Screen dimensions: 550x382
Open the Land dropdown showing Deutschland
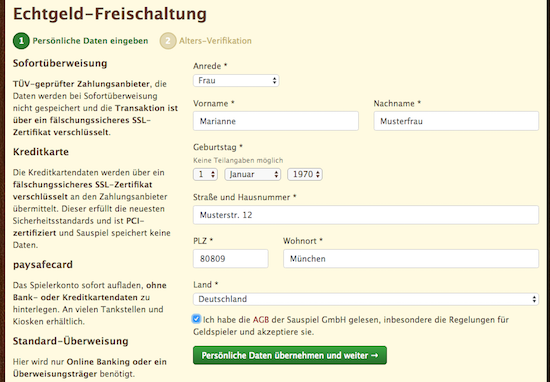366,299
